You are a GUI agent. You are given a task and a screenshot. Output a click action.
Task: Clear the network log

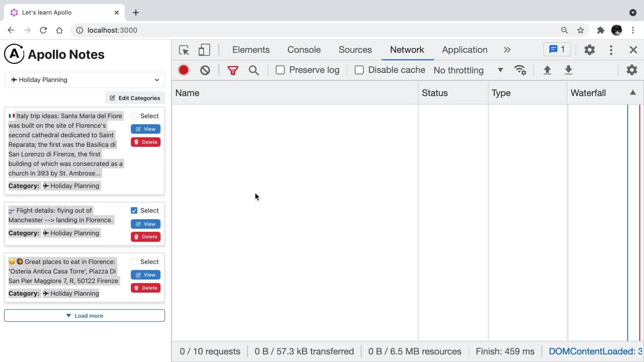(x=205, y=70)
